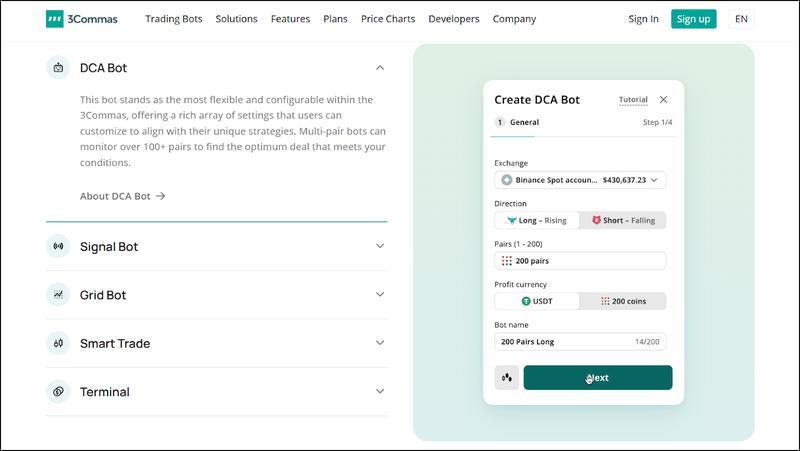The height and width of the screenshot is (451, 800).
Task: Select Short – Falling direction
Action: tap(623, 220)
